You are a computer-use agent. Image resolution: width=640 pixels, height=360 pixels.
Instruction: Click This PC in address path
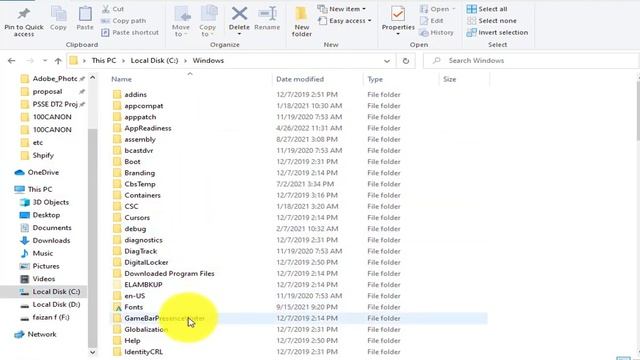[x=104, y=60]
